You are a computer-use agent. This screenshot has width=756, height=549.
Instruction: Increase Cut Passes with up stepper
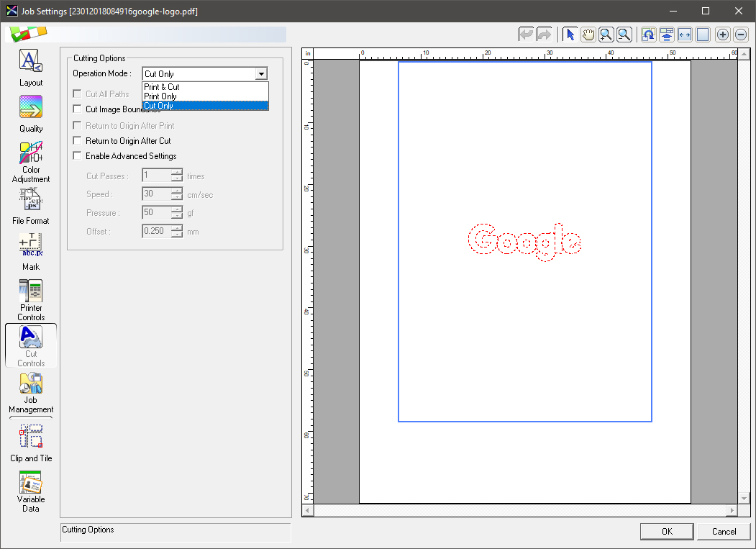(x=177, y=172)
